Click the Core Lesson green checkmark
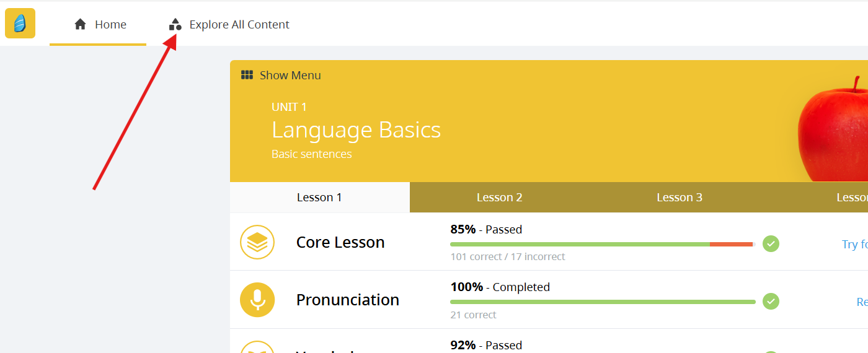 (x=771, y=243)
